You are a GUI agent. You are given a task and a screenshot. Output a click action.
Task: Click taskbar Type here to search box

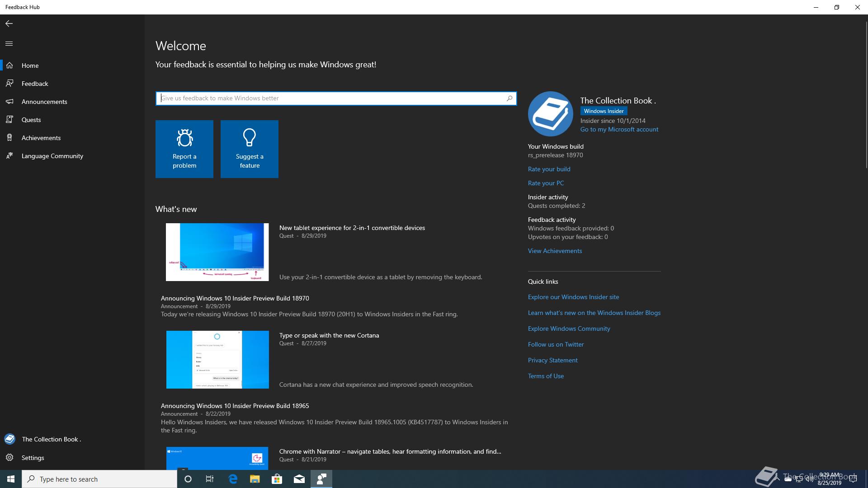coord(99,479)
